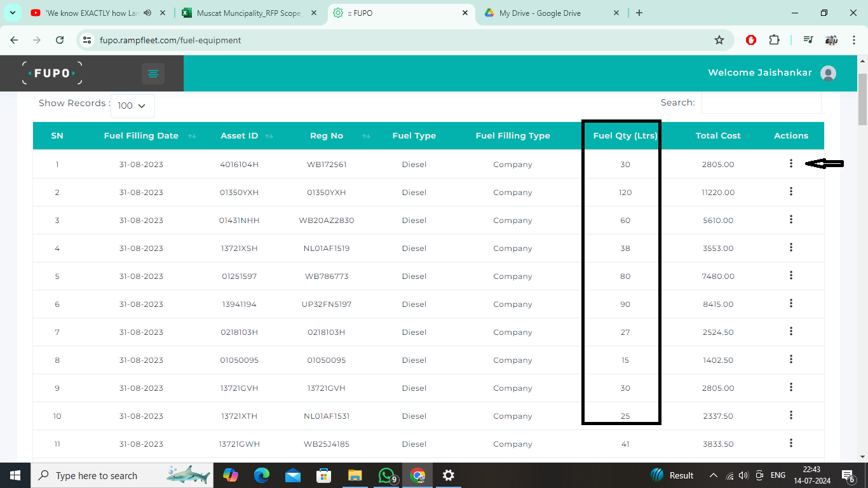Switch to the Muscat Municipality RFP tab
The width and height of the screenshot is (868, 488).
coord(247,13)
